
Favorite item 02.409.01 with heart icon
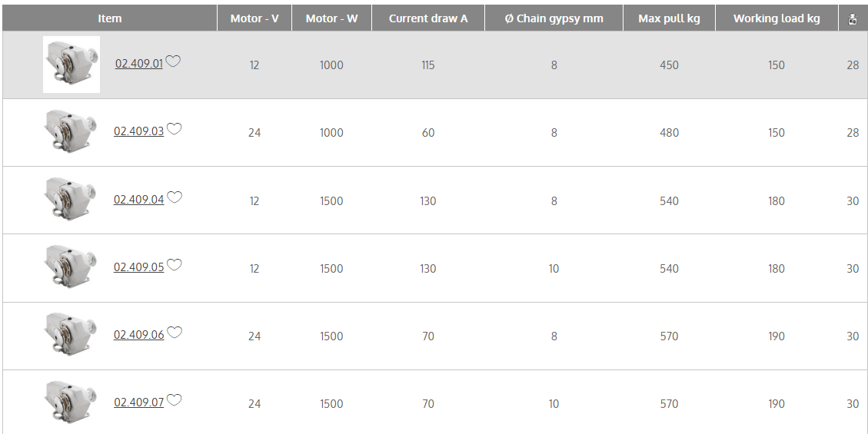point(173,61)
